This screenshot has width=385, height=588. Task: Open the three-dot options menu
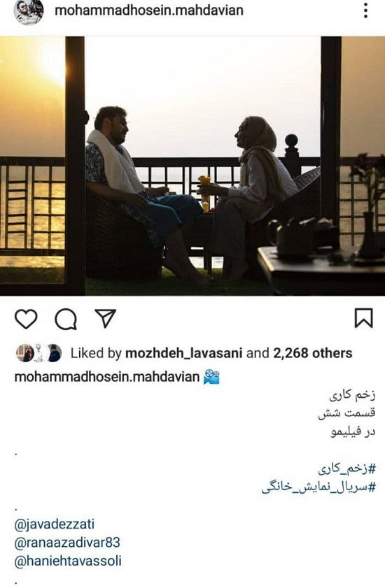[x=365, y=10]
